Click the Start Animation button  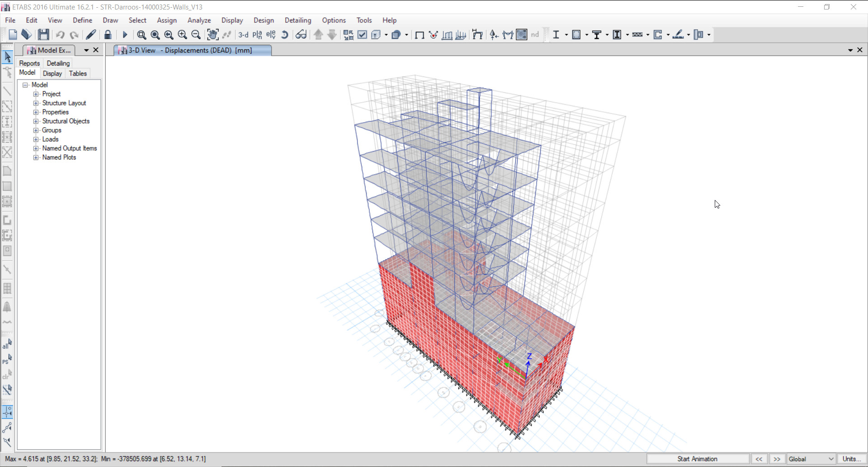pyautogui.click(x=697, y=459)
